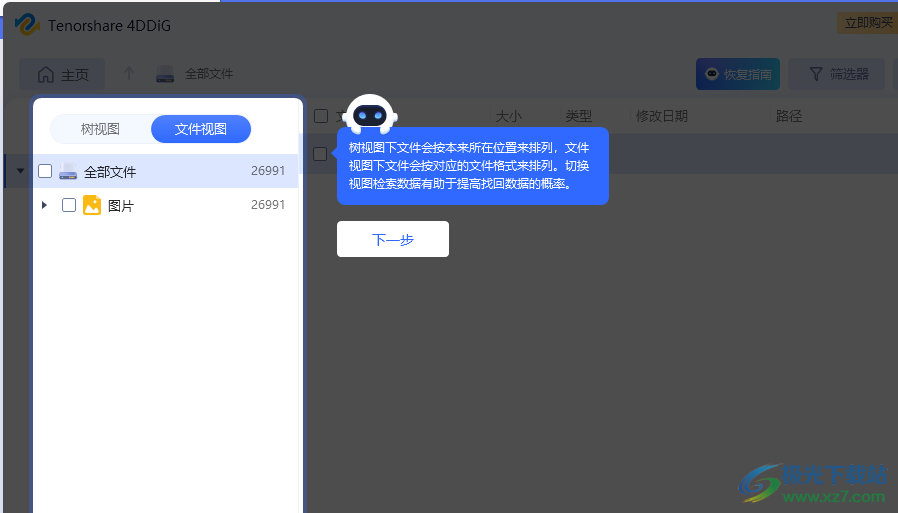This screenshot has height=513, width=898.
Task: Sort by 修改日期 column header
Action: click(661, 116)
